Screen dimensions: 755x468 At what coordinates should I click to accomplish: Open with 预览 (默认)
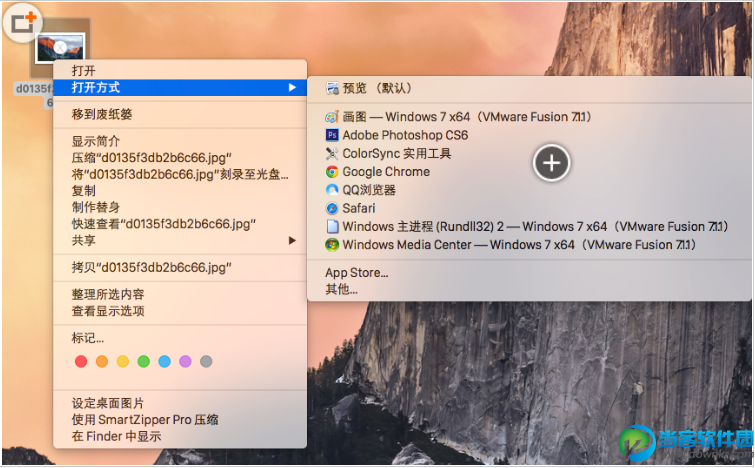529,88
